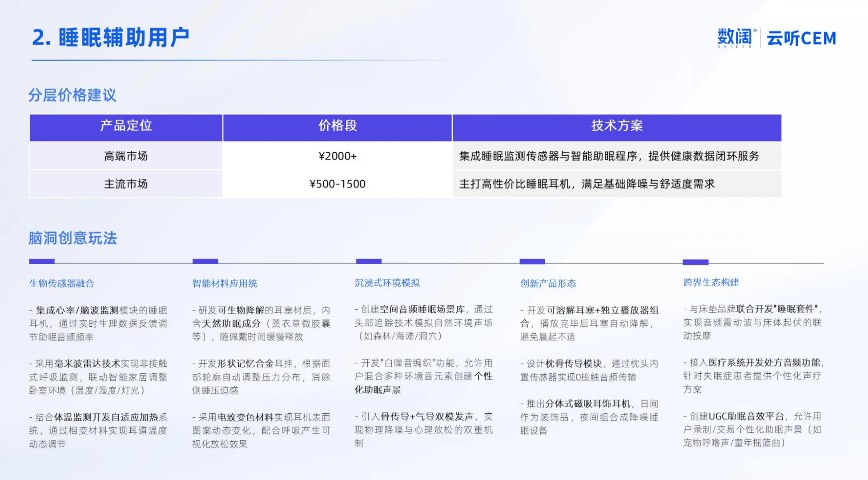Click the 创建空间音频睡眠场景库 paragraph
868x480 pixels.
(x=424, y=323)
